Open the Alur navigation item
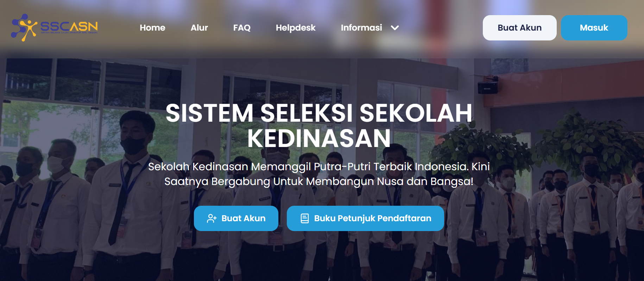644x281 pixels. pyautogui.click(x=199, y=28)
